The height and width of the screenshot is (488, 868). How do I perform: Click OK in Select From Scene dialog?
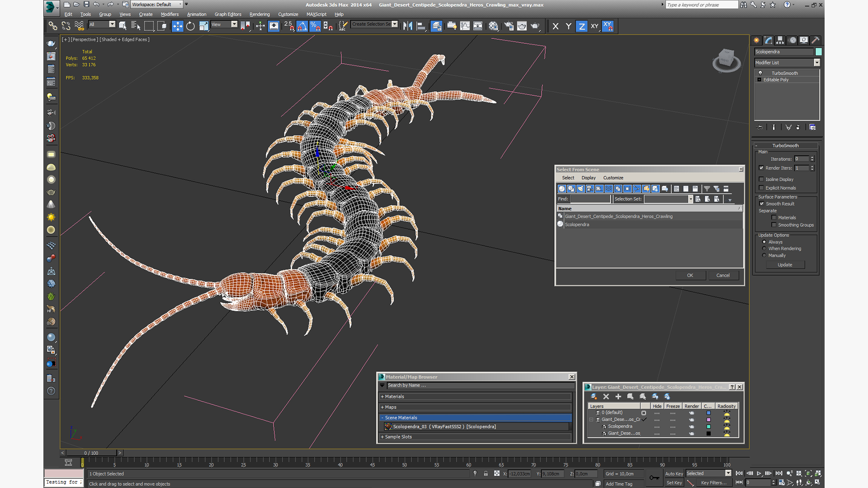[690, 276]
